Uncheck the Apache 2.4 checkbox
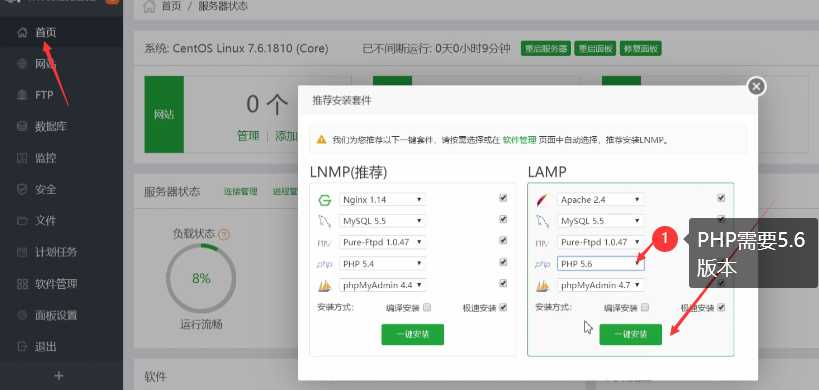Screen dimensions: 819x390 click(721, 198)
